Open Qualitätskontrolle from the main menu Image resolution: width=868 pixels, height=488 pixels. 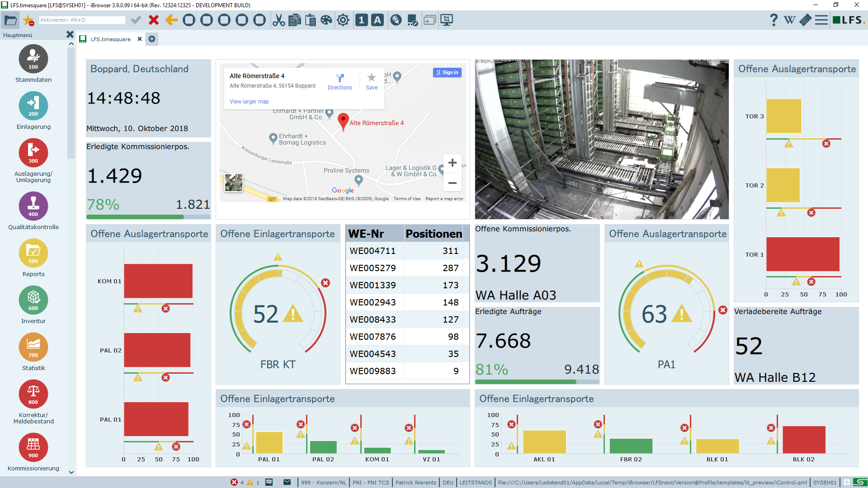pos(33,206)
